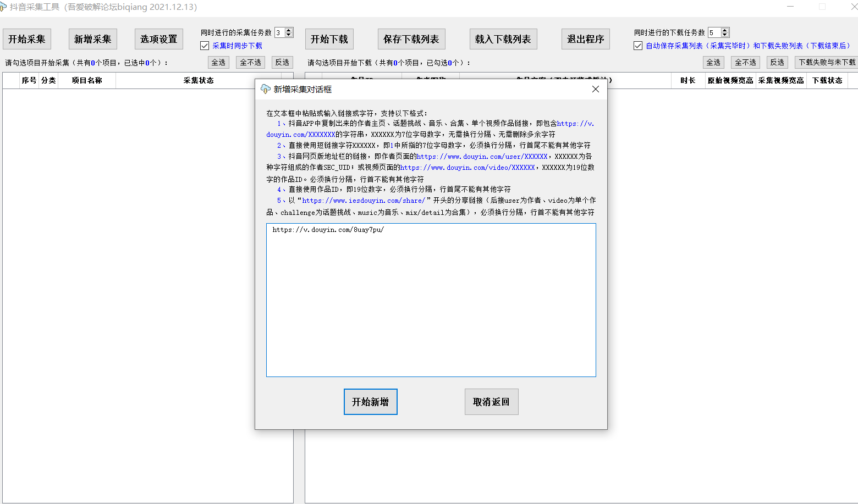
Task: Decrease the concurrent collection task count
Action: (289, 35)
